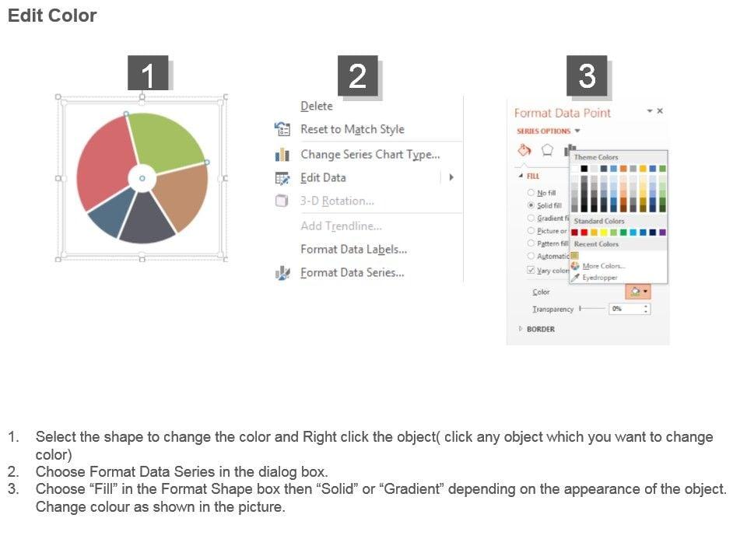747x560 pixels.
Task: Choose Format Data Labels menu entry
Action: coord(353,250)
